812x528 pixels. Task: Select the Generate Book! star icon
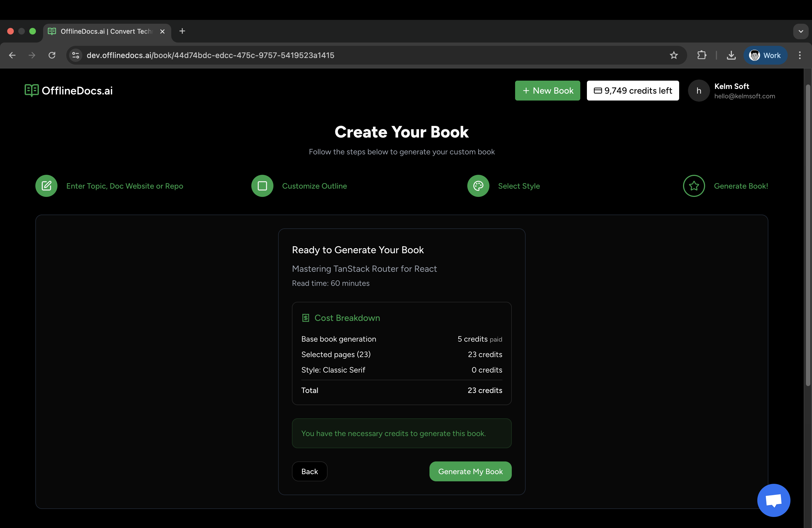(694, 186)
